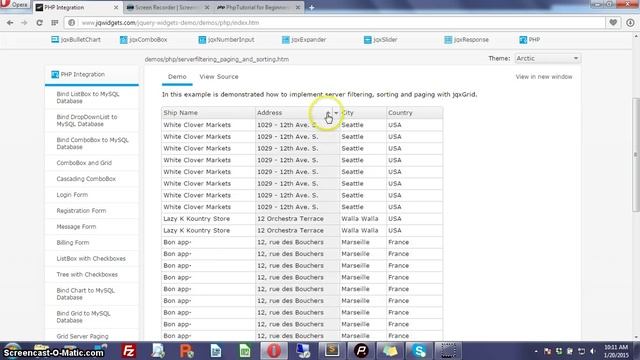Click the Country column header
Viewport: 640px width, 360px height.
coord(414,113)
